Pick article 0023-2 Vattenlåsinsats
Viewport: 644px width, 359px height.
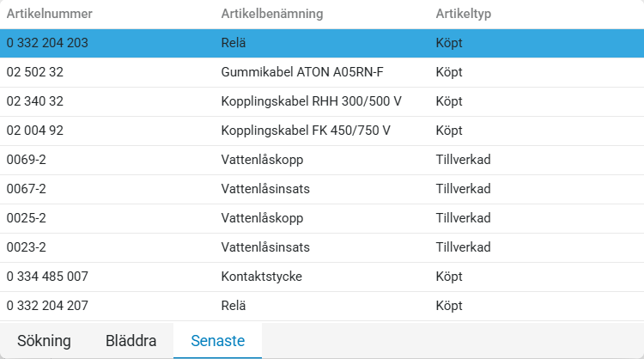coord(322,247)
